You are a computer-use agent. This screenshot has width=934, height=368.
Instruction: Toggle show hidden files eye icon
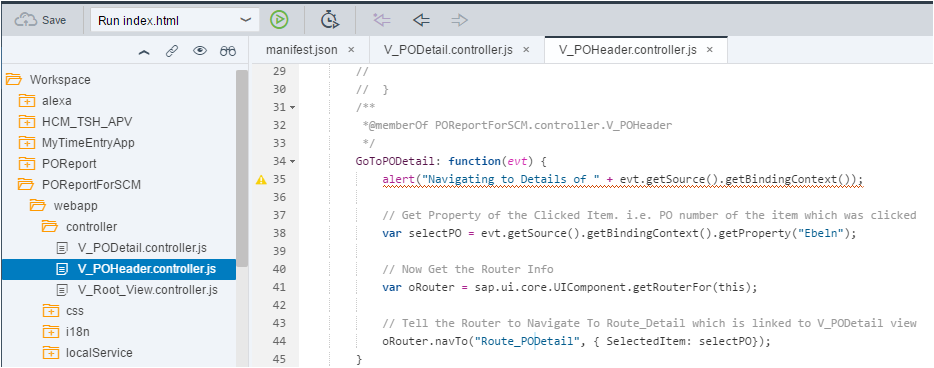200,52
